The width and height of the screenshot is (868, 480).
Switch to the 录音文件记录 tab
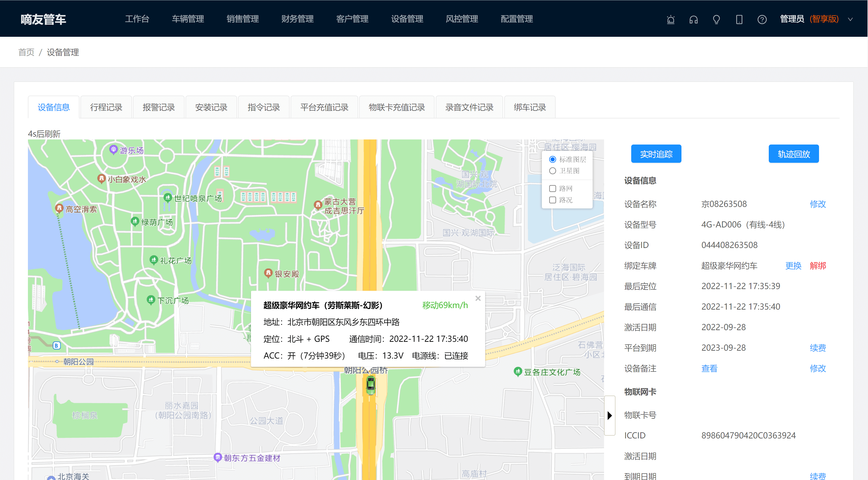point(469,107)
